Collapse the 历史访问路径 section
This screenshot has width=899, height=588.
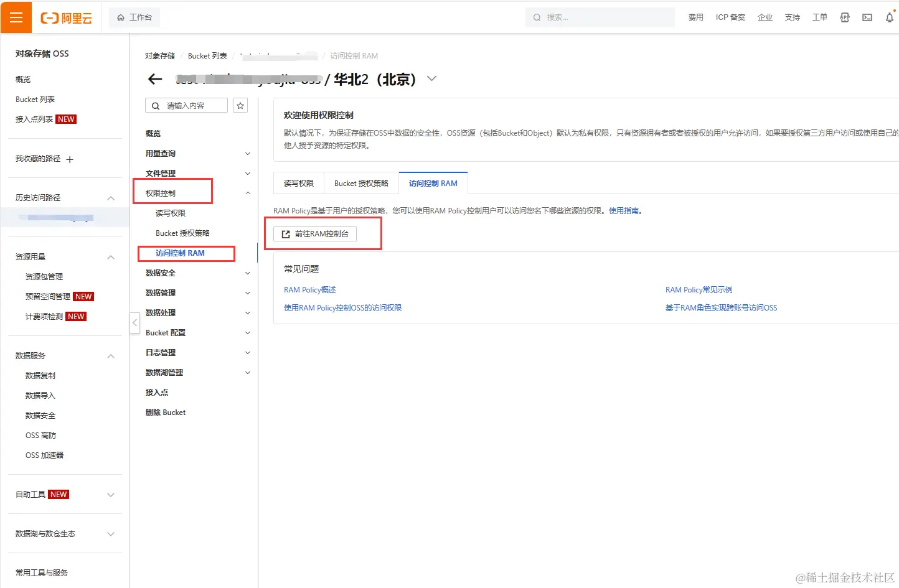[111, 198]
